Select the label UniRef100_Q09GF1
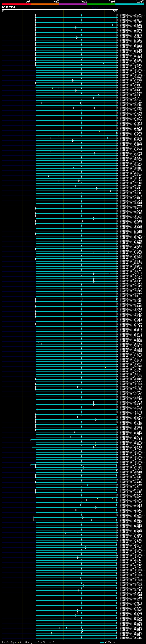 point(131,318)
